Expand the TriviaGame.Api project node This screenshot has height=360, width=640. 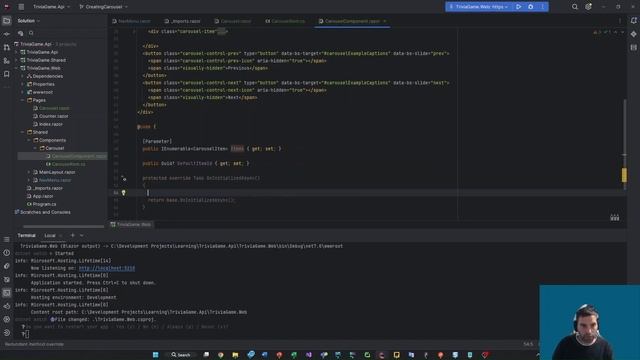click(x=16, y=52)
